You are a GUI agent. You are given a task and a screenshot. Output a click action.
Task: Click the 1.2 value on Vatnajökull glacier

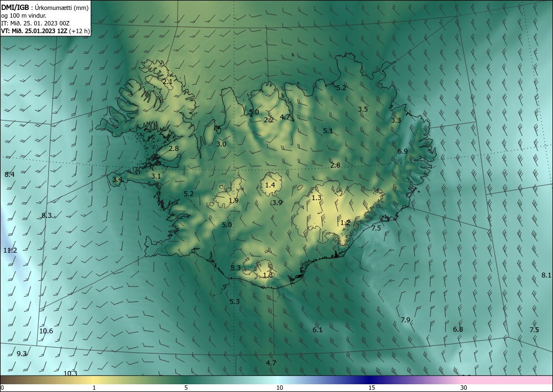click(345, 223)
